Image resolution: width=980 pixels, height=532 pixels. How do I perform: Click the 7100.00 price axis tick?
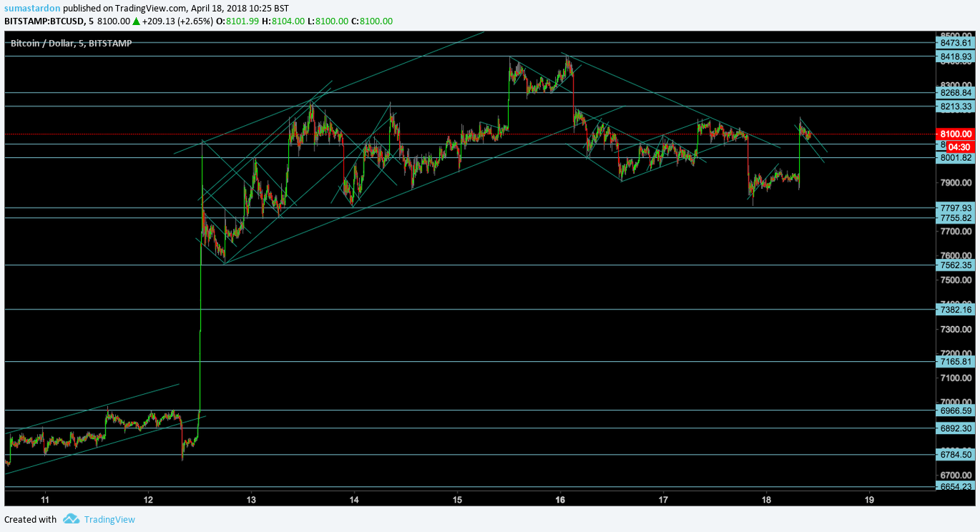tap(956, 378)
